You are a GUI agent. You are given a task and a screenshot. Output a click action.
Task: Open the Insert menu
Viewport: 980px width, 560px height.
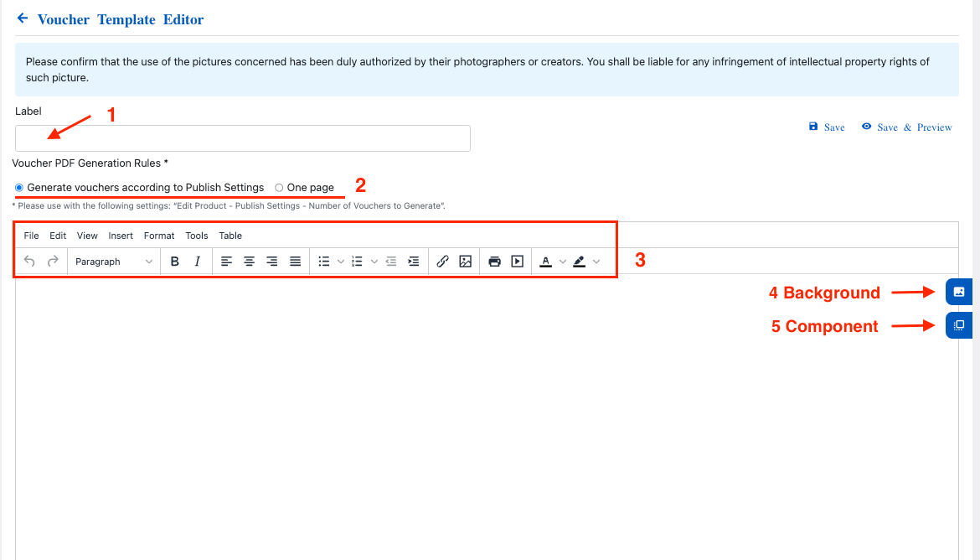[121, 236]
